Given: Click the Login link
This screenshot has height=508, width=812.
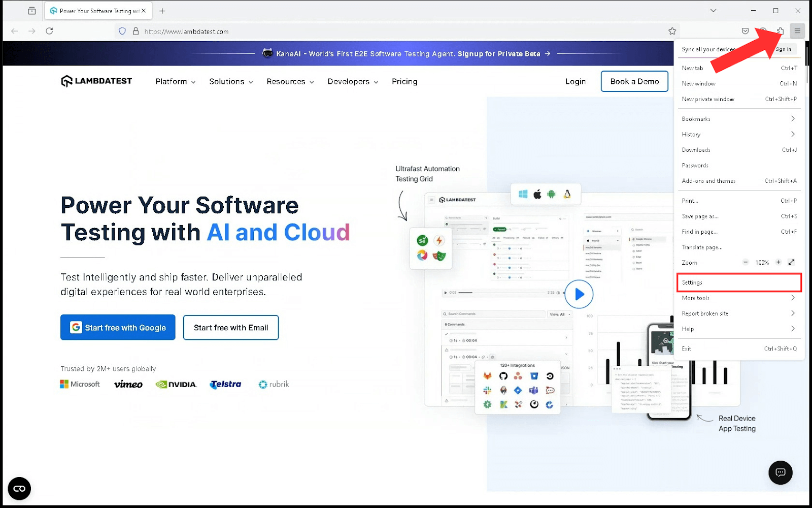Looking at the screenshot, I should [576, 81].
